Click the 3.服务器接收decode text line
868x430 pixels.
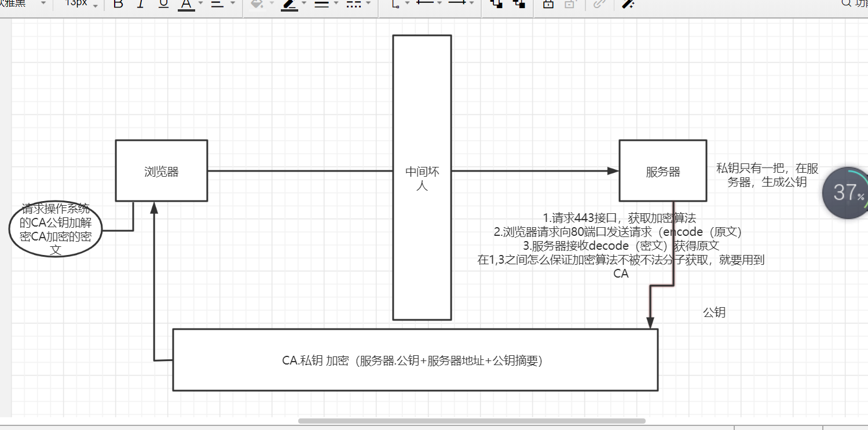click(x=621, y=246)
